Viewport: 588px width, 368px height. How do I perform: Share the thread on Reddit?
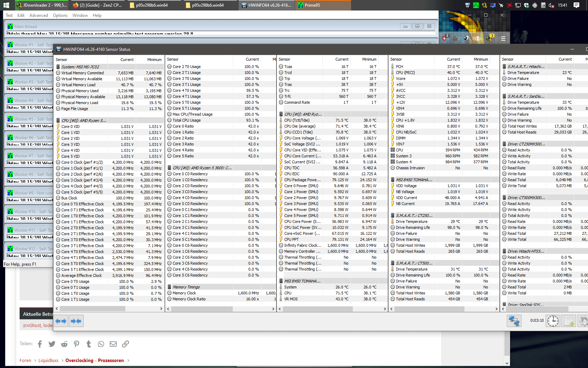point(64,344)
